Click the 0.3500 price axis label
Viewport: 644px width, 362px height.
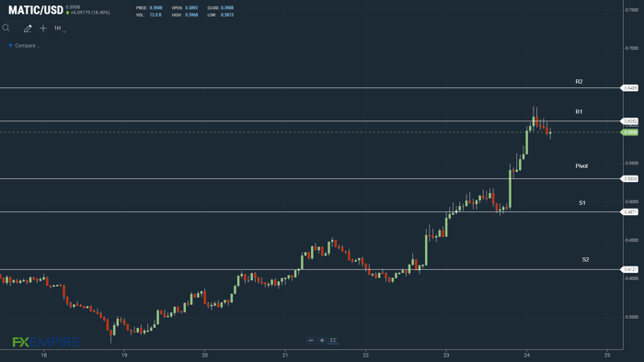(x=632, y=317)
